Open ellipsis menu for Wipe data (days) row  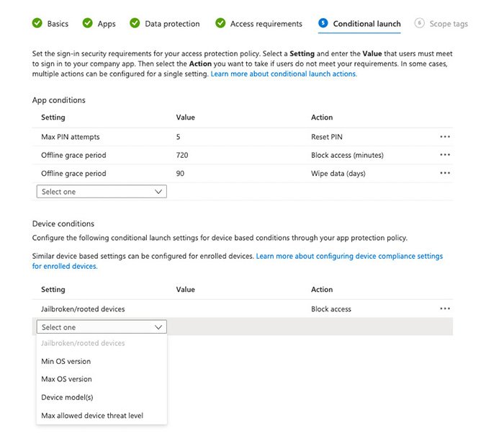(x=445, y=173)
